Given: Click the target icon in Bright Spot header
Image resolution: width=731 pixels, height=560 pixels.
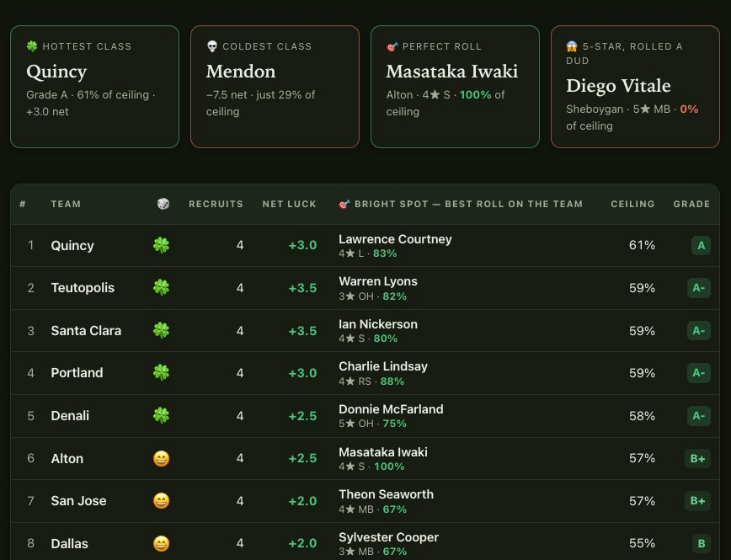Looking at the screenshot, I should 344,204.
